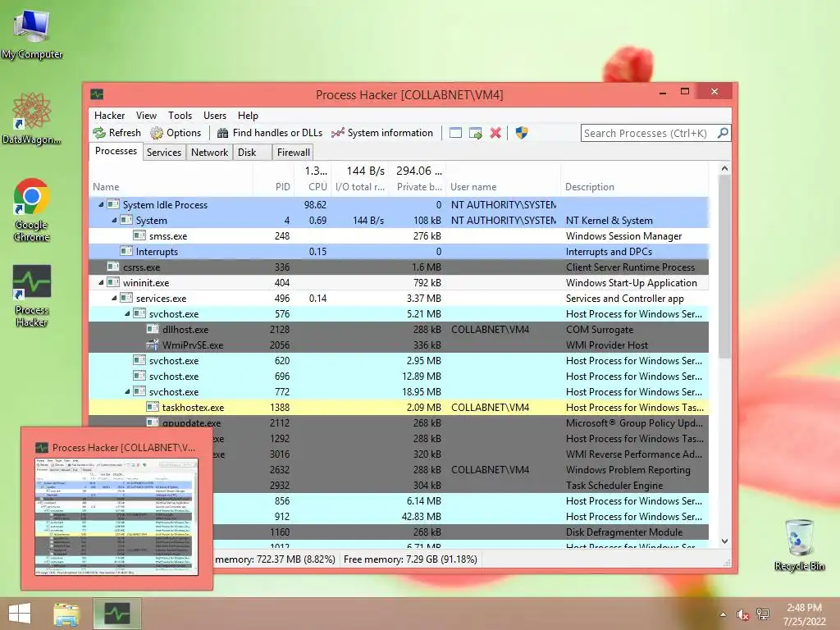Click the UAC shield toolbar icon
The width and height of the screenshot is (840, 630).
coord(521,133)
